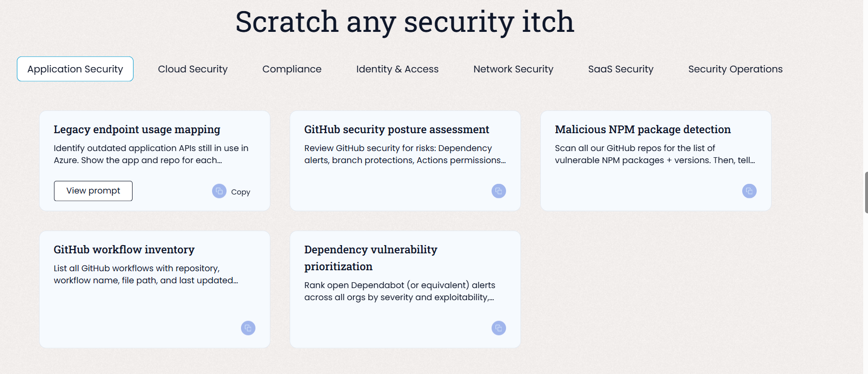The image size is (868, 374).
Task: Click the page's vertical scrollbar thumb
Action: [x=866, y=192]
